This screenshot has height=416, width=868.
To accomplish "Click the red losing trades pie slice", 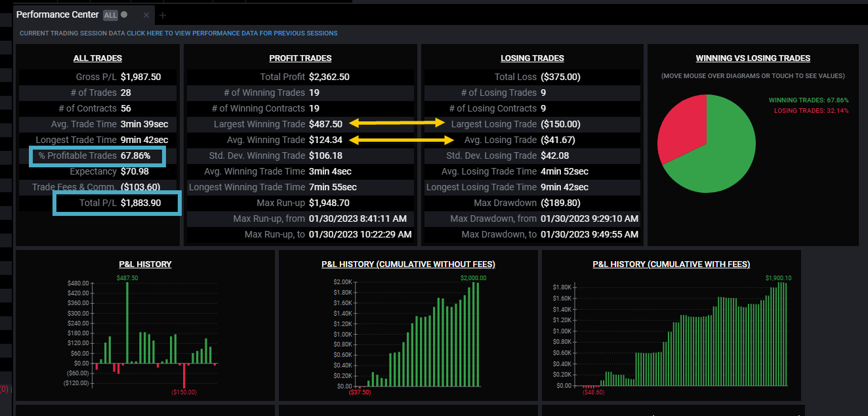I will (679, 128).
